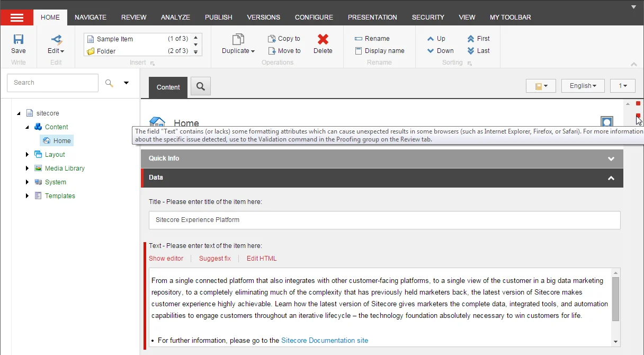
Task: Click the Rename command
Action: [372, 39]
